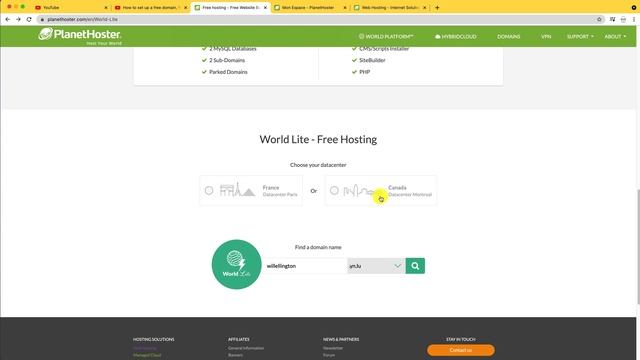
Task: Click the domain name input field
Action: pyautogui.click(x=304, y=266)
